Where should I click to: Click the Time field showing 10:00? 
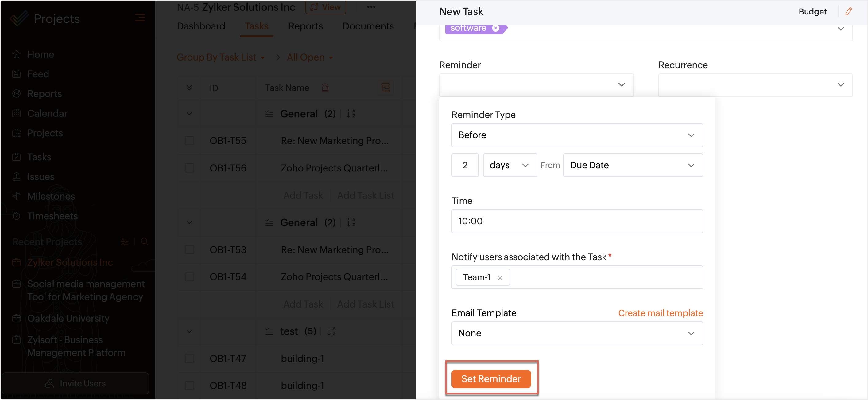pos(576,221)
